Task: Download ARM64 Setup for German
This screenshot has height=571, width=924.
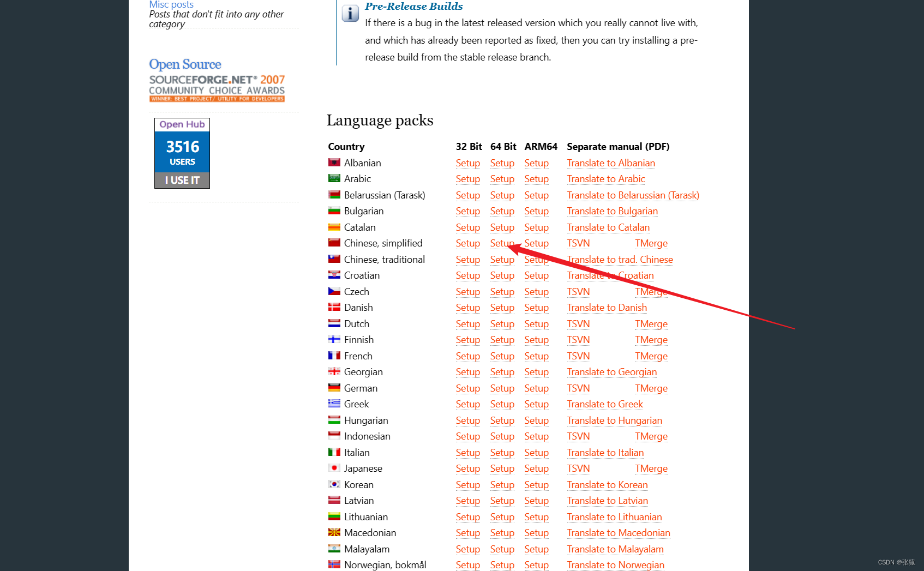Action: click(536, 388)
